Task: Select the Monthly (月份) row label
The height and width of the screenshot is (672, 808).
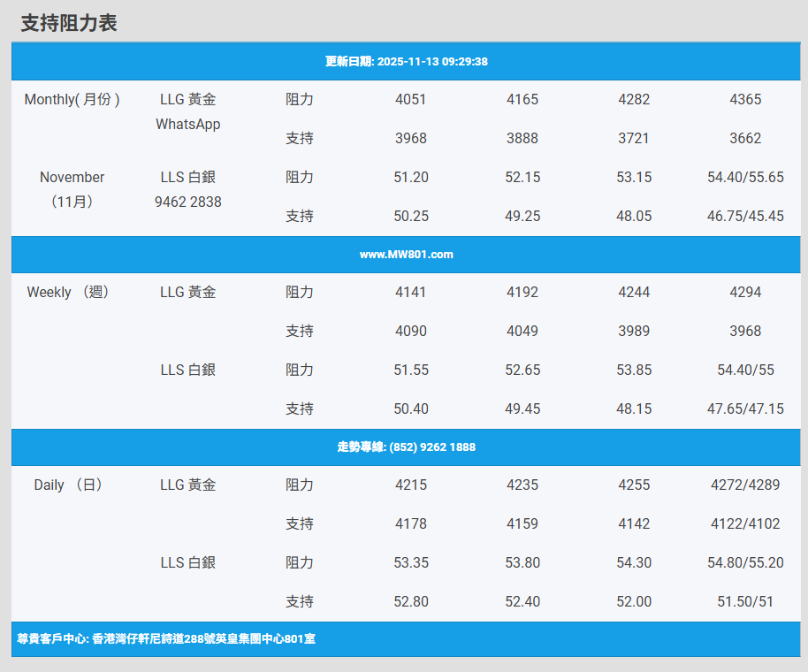Action: 72,100
